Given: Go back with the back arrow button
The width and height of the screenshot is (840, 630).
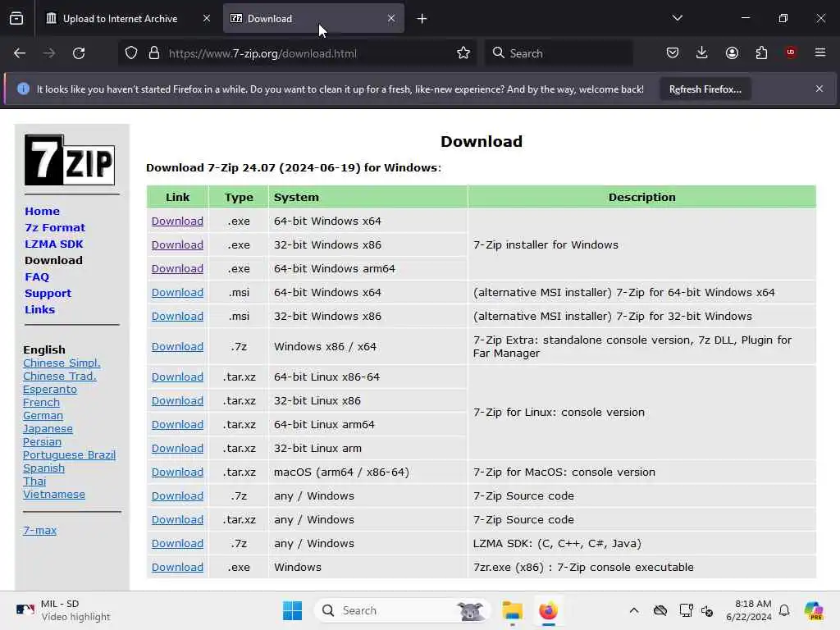Looking at the screenshot, I should pos(20,53).
